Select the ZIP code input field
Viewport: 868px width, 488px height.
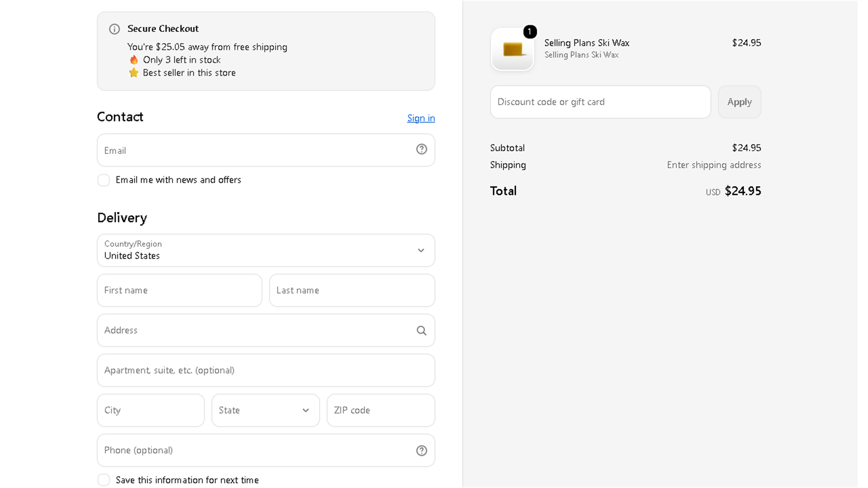(x=381, y=410)
